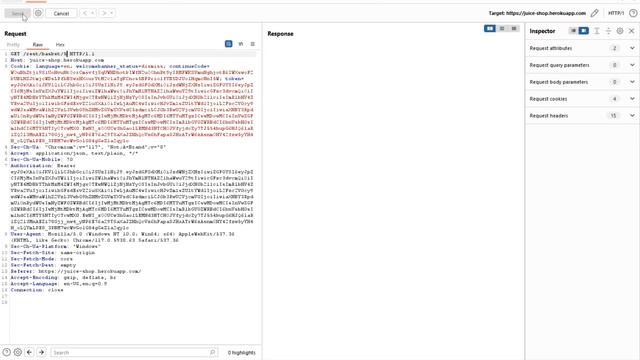Select highlighted Inspector layout option
The image size is (640, 360).
pyautogui.click(x=584, y=31)
